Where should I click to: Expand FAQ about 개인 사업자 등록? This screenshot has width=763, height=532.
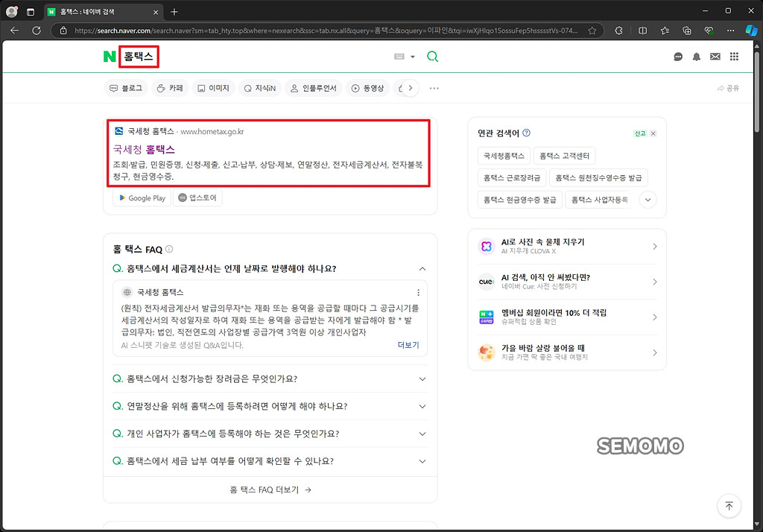[270, 434]
